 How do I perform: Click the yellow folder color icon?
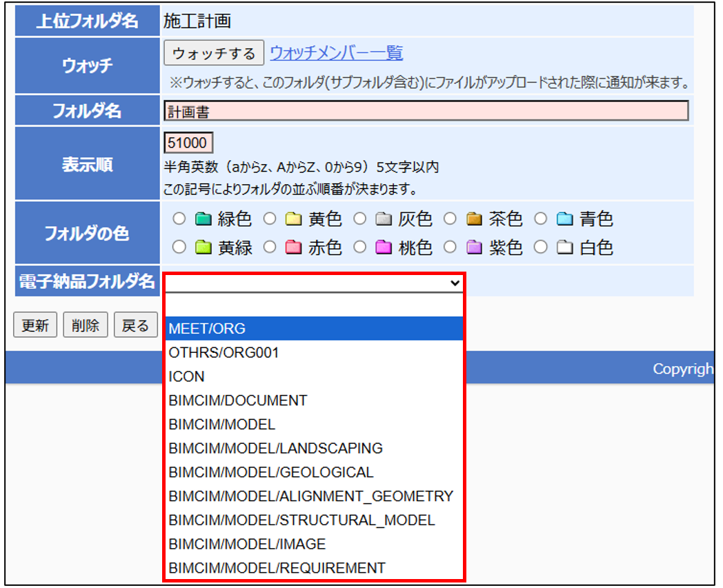coord(293,220)
